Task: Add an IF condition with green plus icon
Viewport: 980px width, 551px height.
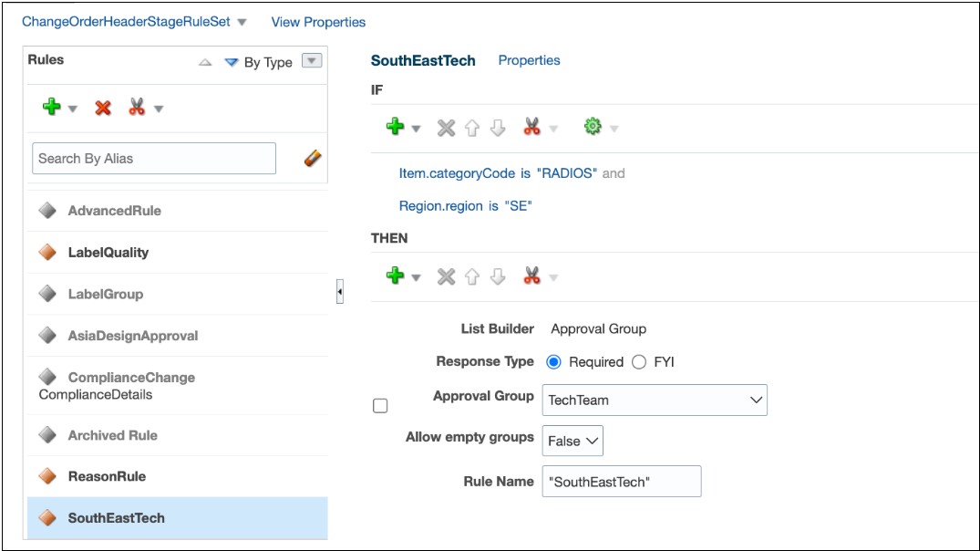Action: pos(394,127)
